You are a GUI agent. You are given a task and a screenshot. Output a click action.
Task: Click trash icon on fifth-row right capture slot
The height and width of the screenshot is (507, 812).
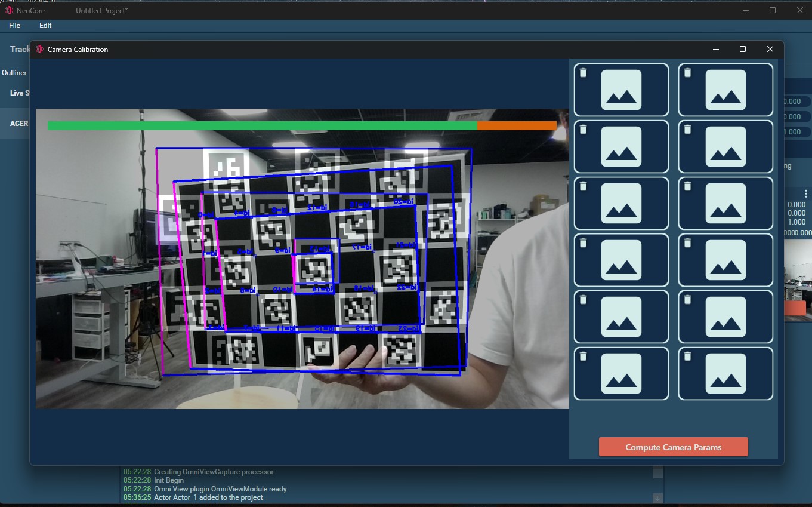click(x=687, y=300)
